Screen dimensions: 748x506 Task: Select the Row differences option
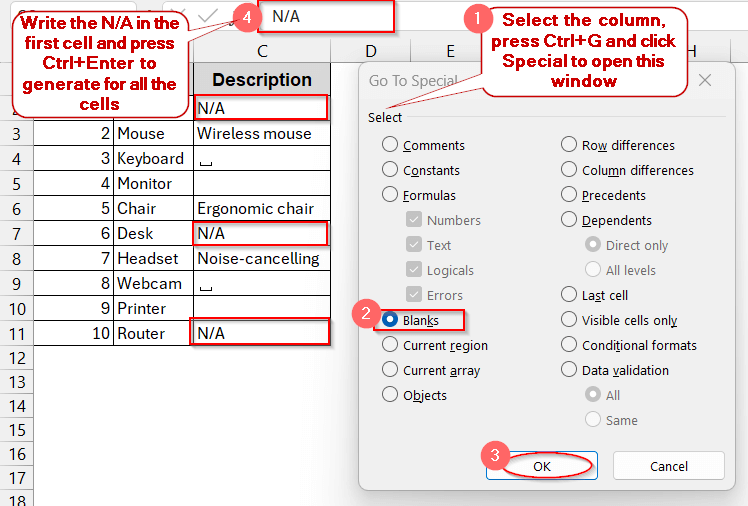tap(569, 145)
